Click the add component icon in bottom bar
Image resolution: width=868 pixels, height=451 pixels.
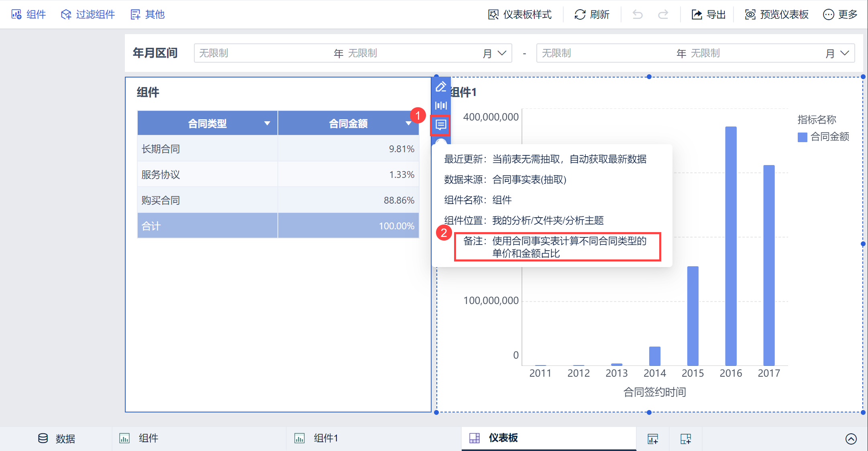point(653,439)
